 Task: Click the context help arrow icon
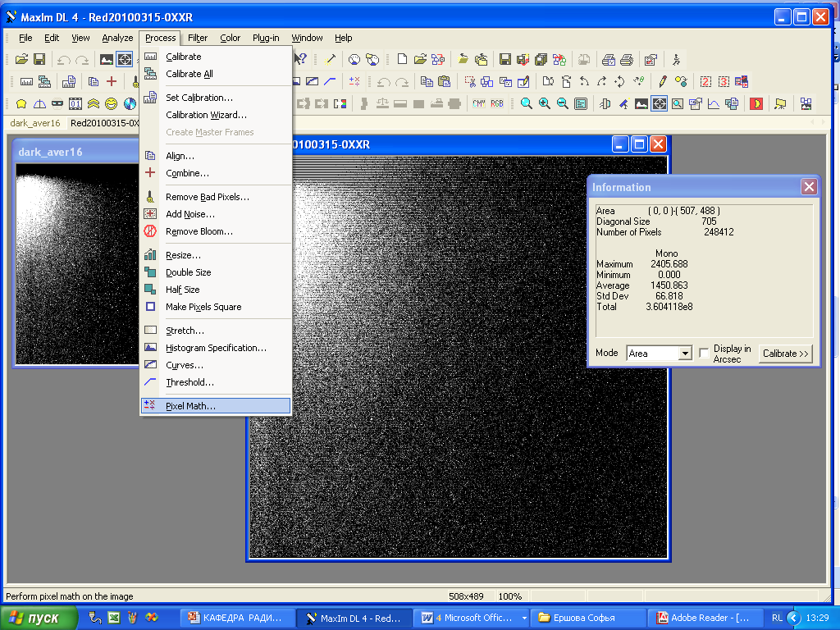point(300,59)
